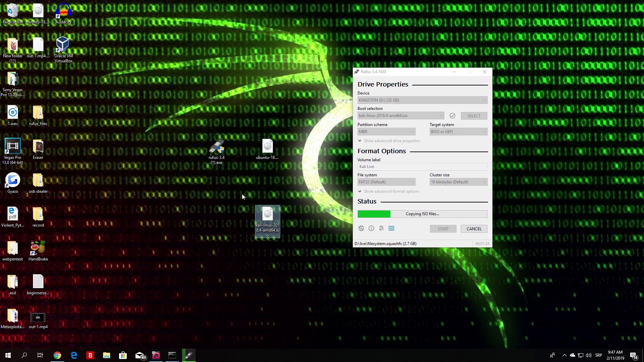Open the Target system dropdown
Viewport: 644px width, 362px height.
coord(459,132)
